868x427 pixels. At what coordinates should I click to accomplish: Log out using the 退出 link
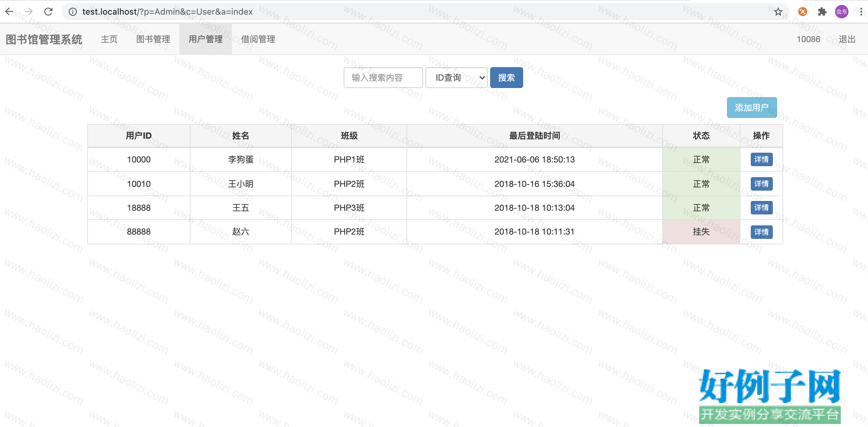(x=847, y=39)
